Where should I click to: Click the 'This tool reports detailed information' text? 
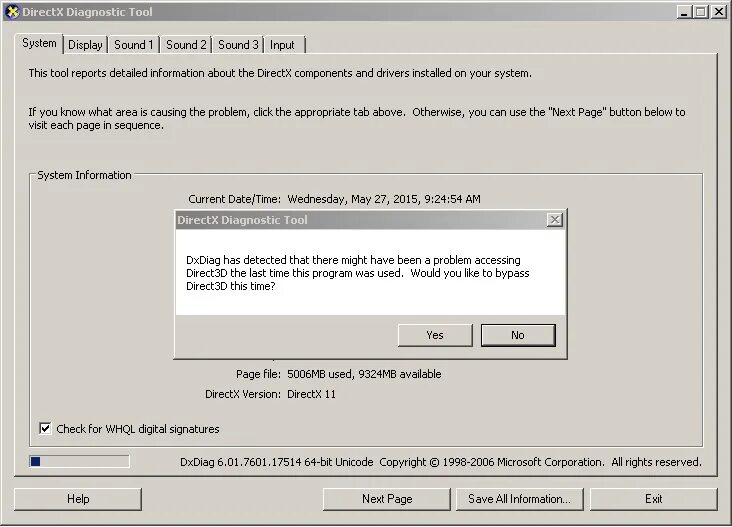(280, 73)
